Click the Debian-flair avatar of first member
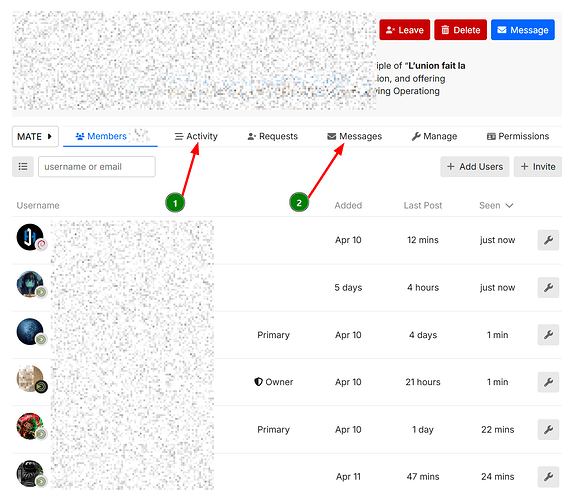The image size is (569, 500). tap(30, 237)
